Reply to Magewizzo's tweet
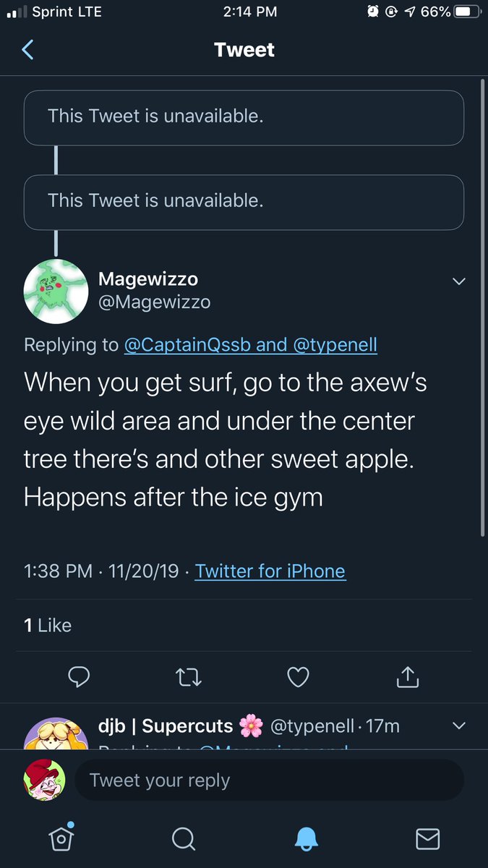The height and width of the screenshot is (868, 488). pyautogui.click(x=78, y=676)
